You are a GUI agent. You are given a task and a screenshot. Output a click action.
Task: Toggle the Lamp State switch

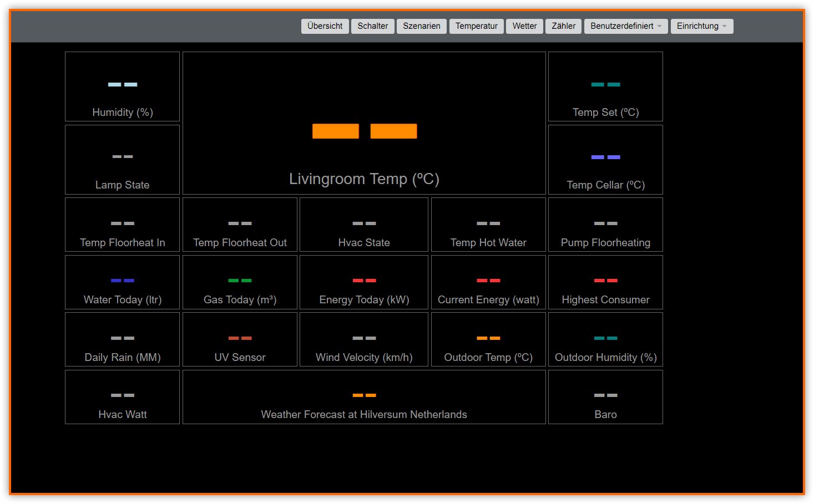point(122,159)
